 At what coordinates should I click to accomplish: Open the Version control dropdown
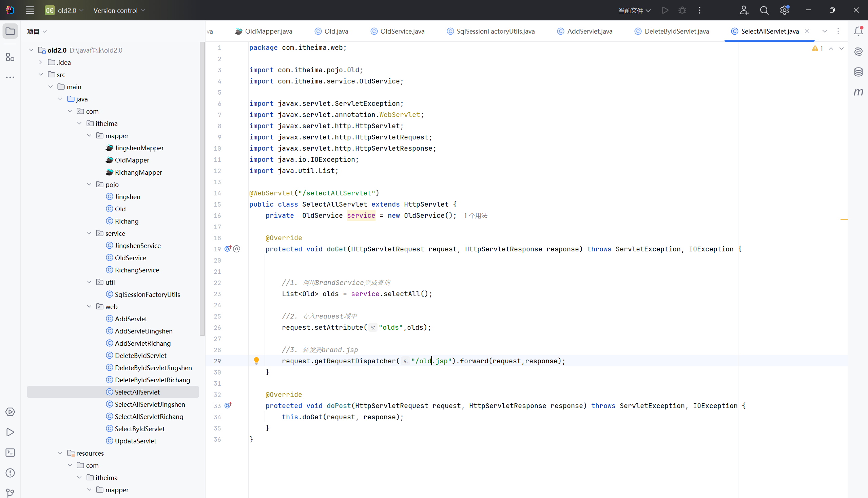point(119,11)
